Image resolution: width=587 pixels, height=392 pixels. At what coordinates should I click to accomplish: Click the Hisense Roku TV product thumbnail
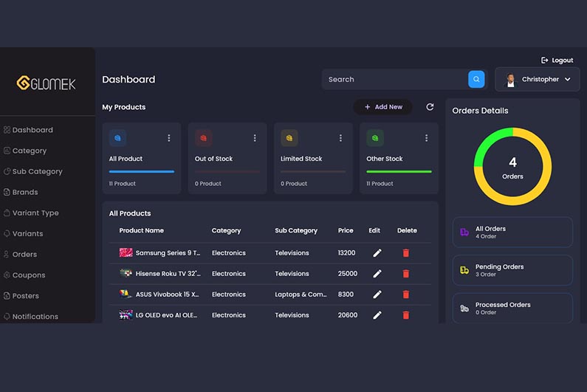point(126,273)
